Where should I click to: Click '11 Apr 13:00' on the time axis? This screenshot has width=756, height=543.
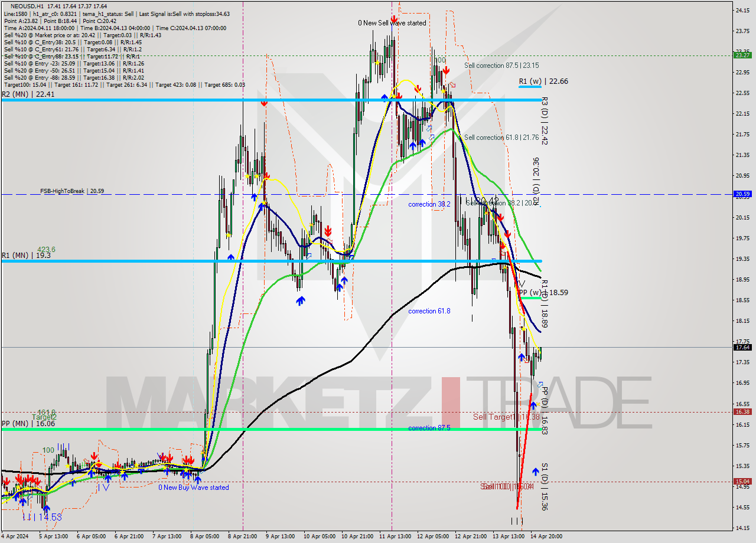395,537
